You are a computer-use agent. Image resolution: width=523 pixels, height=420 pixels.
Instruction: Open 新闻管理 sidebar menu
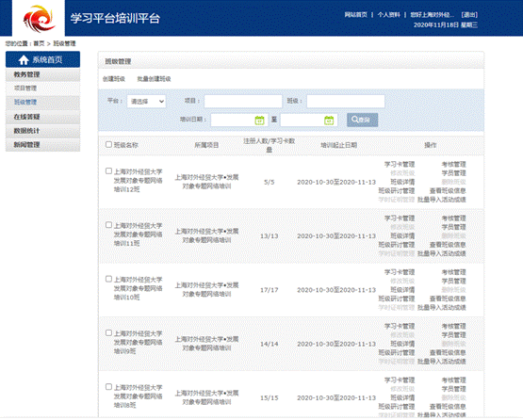(x=42, y=145)
